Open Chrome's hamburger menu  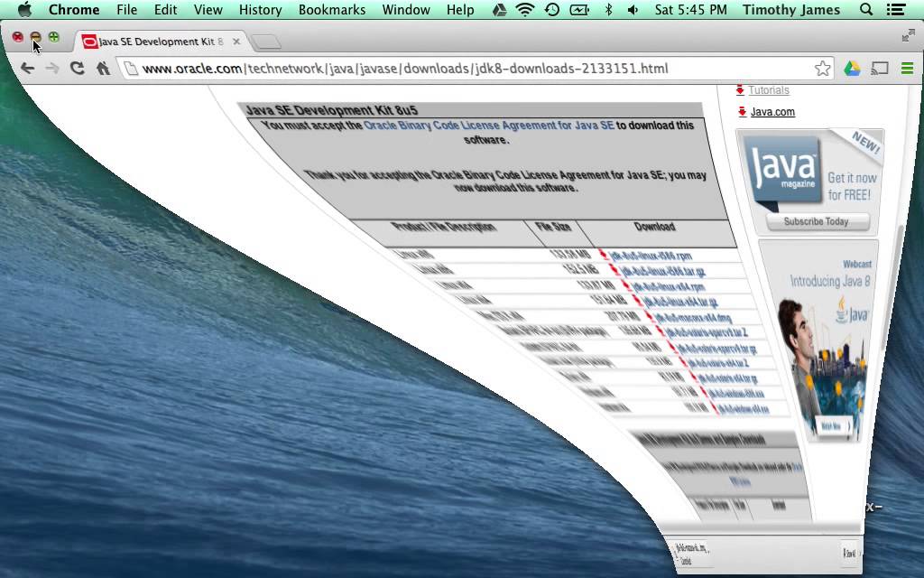tap(908, 69)
